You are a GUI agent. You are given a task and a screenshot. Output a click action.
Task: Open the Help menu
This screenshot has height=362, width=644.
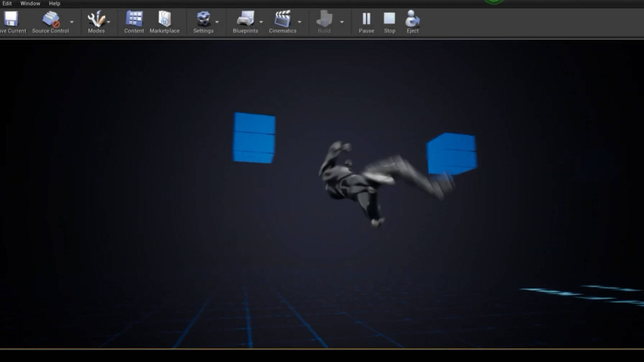(54, 3)
